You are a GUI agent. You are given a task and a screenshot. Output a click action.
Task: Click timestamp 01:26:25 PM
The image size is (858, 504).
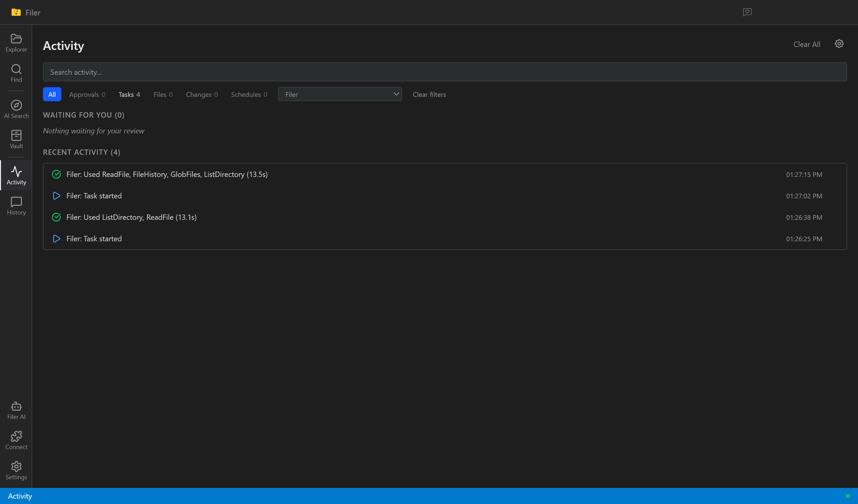(x=804, y=239)
